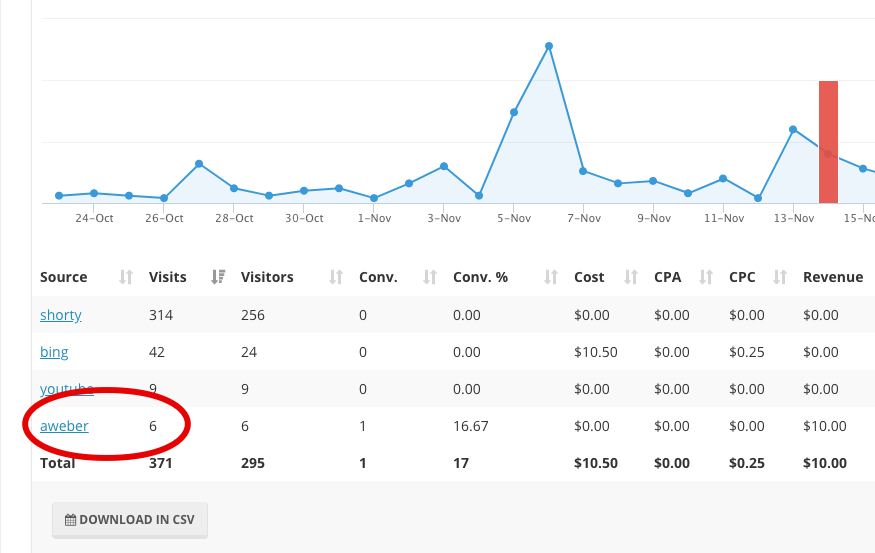Click sort icon next to Cost

630,277
